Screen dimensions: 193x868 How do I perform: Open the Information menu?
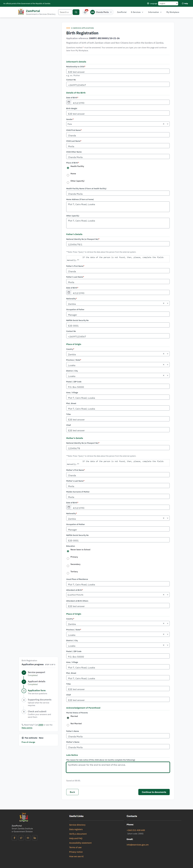click(x=155, y=12)
